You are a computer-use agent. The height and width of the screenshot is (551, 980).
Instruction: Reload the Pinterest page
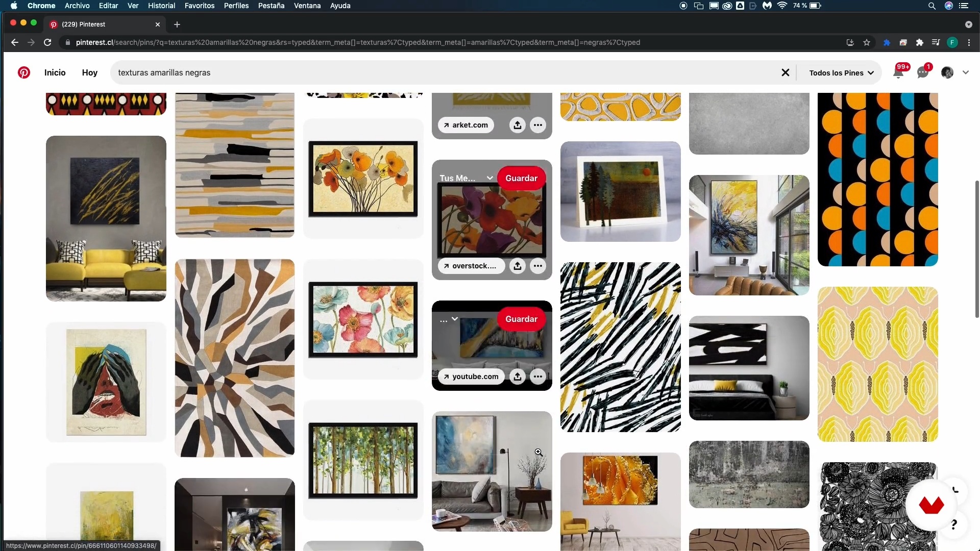(47, 42)
